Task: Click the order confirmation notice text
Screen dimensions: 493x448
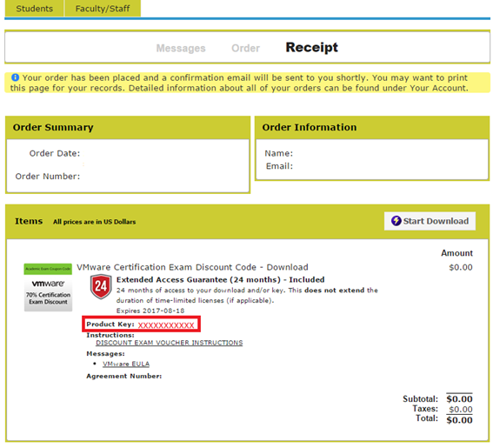Action: coord(239,83)
